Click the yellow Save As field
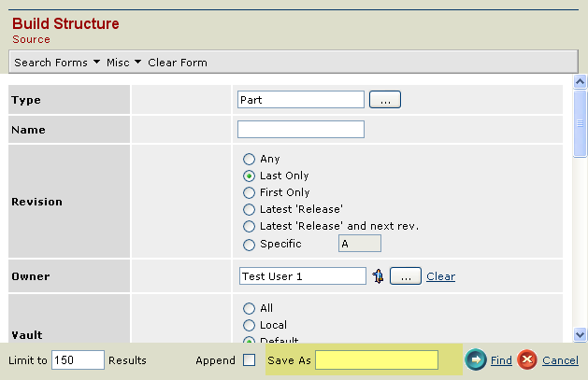The height and width of the screenshot is (380, 588). 376,360
